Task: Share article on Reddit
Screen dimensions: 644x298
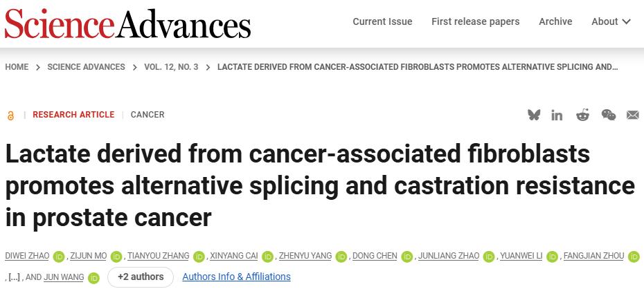Action: [x=582, y=115]
